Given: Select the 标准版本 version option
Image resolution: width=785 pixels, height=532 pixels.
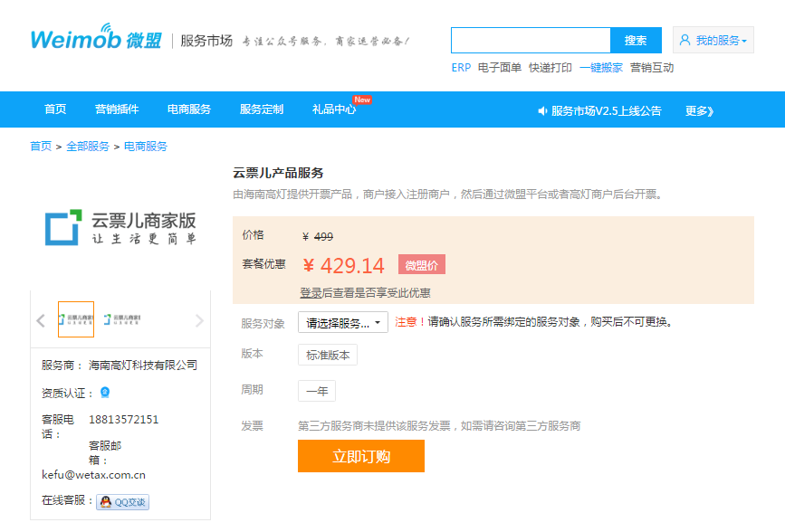Looking at the screenshot, I should pyautogui.click(x=328, y=355).
